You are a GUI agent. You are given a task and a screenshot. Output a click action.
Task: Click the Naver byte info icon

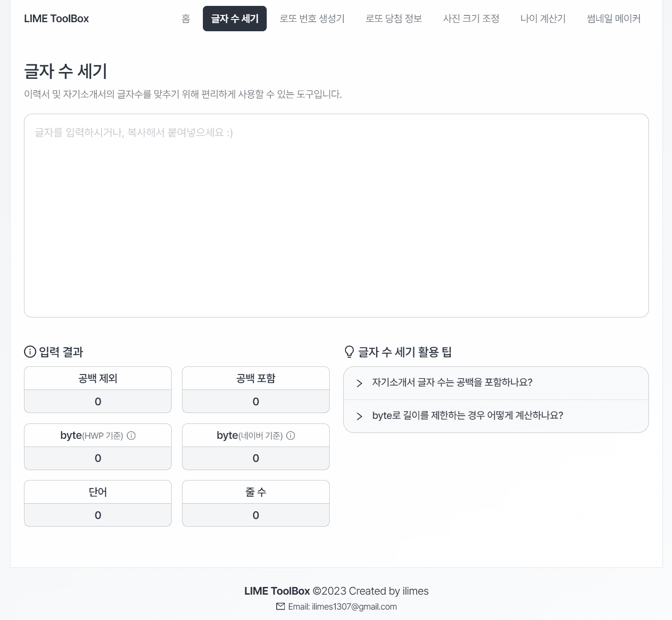[x=291, y=436]
